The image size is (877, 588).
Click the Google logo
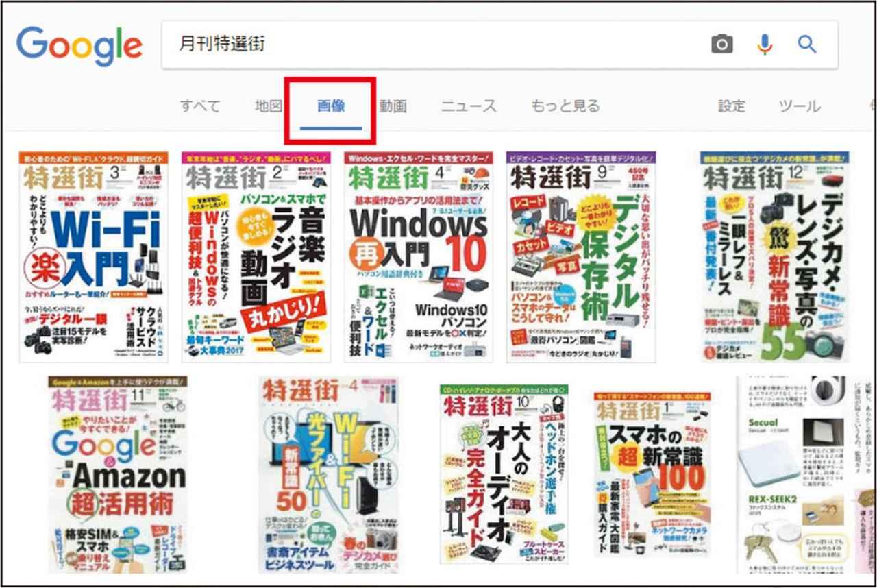coord(79,45)
